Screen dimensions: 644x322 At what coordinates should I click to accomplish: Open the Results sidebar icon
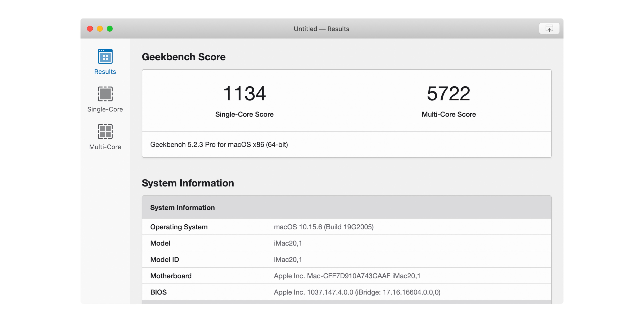click(x=105, y=56)
